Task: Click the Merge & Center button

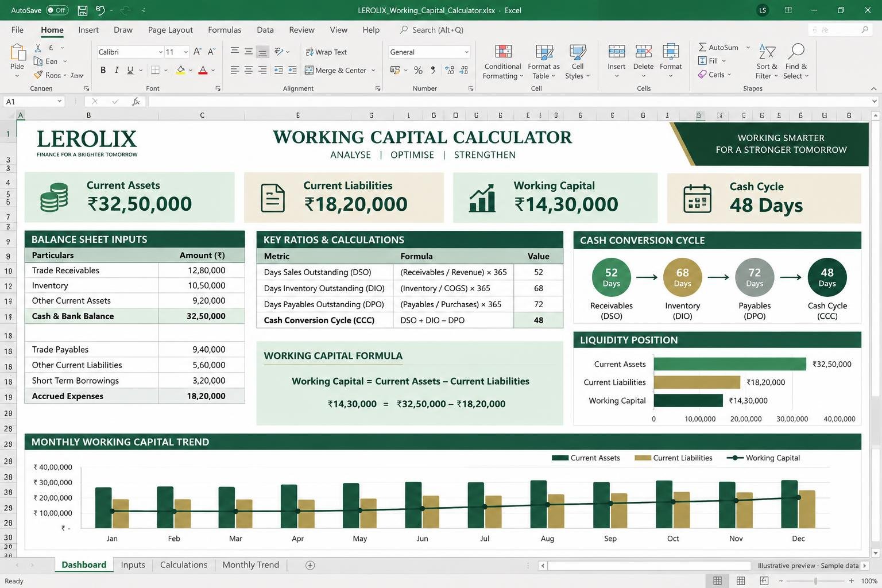Action: [x=335, y=70]
